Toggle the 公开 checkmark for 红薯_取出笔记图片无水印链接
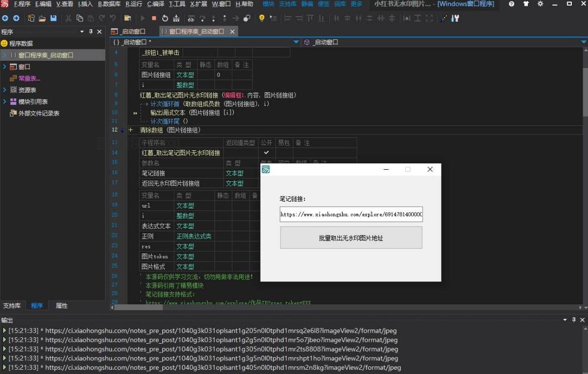 point(266,152)
